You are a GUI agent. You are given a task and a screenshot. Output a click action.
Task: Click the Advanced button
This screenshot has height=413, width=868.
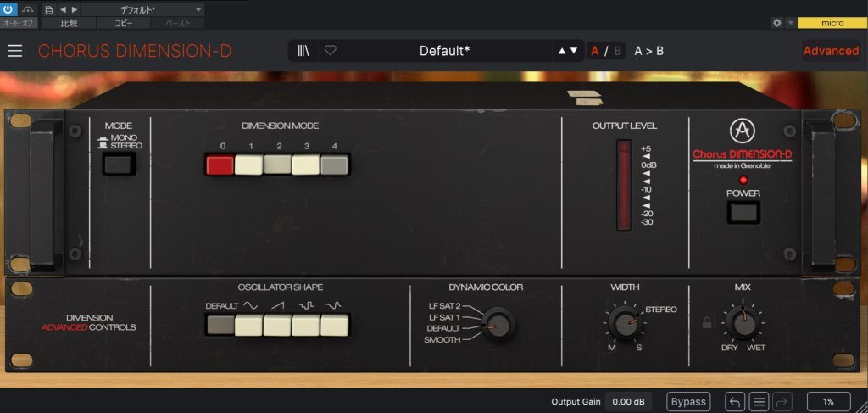pos(831,51)
